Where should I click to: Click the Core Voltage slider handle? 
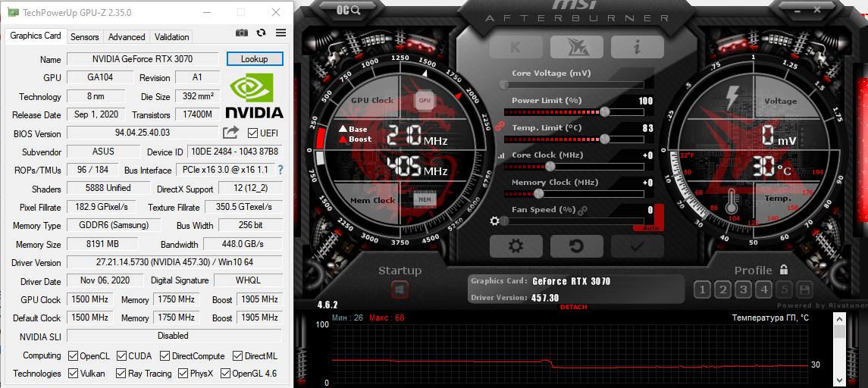504,85
